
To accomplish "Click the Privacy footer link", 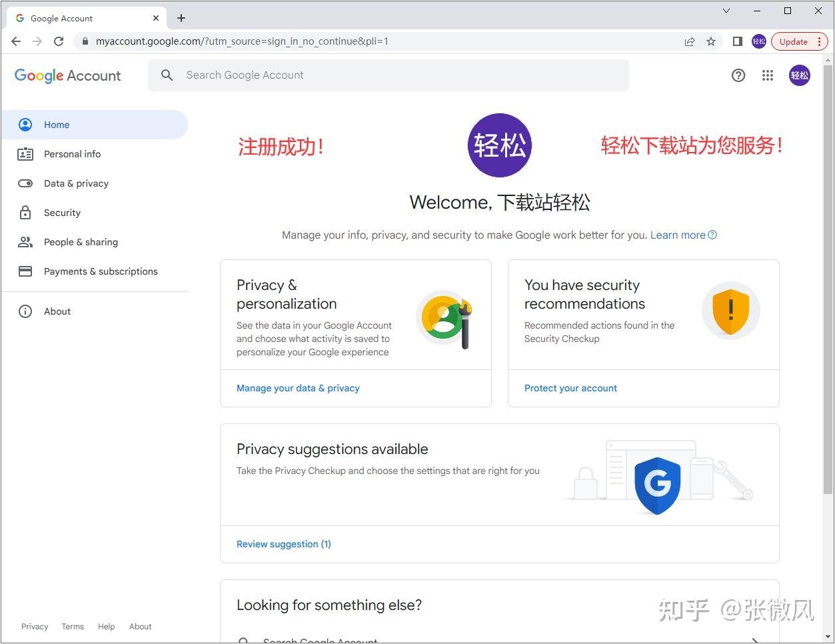I will pyautogui.click(x=35, y=627).
